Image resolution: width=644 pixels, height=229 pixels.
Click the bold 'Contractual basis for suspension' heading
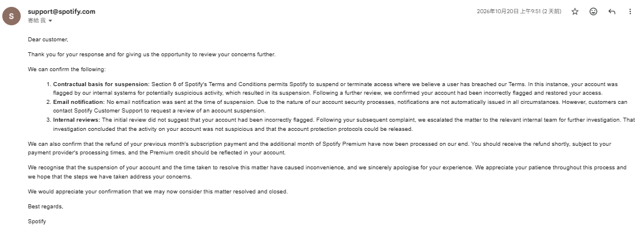(x=101, y=84)
